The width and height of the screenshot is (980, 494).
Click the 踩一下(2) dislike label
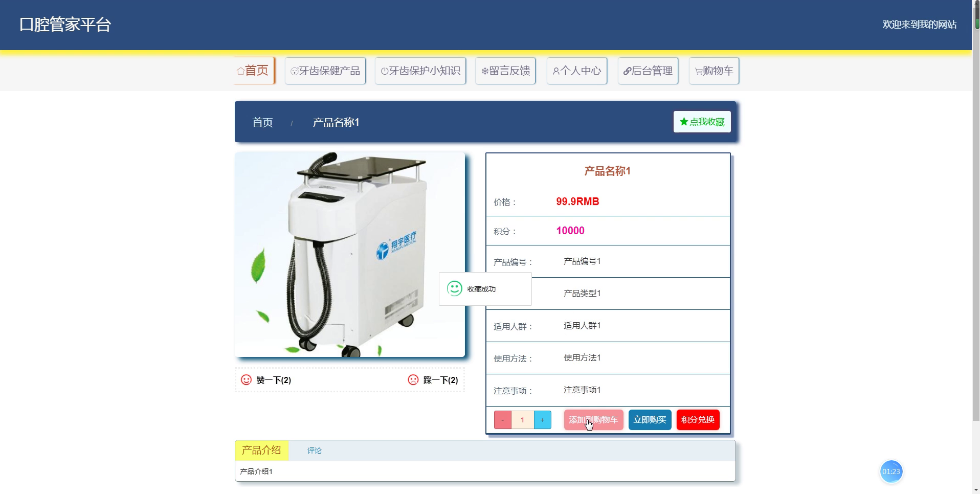441,380
